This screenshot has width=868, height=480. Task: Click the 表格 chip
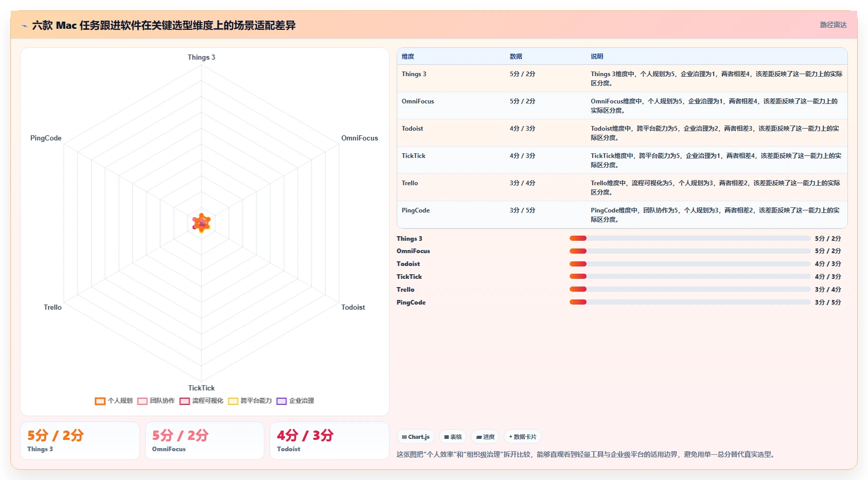pyautogui.click(x=453, y=437)
